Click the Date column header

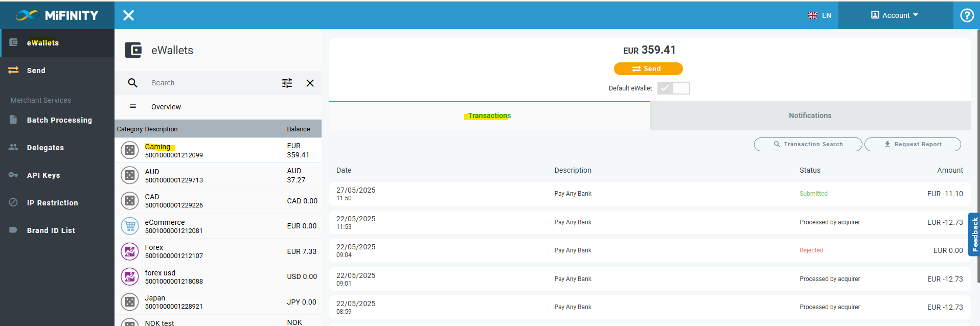[344, 170]
